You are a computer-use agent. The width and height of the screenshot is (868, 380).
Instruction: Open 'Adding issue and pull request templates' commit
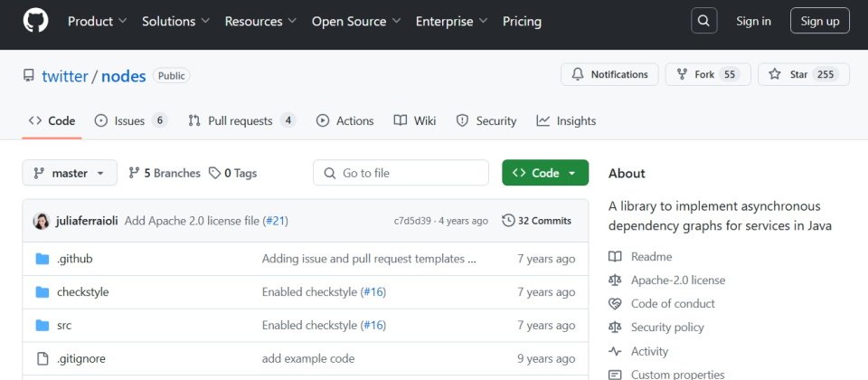pos(369,259)
